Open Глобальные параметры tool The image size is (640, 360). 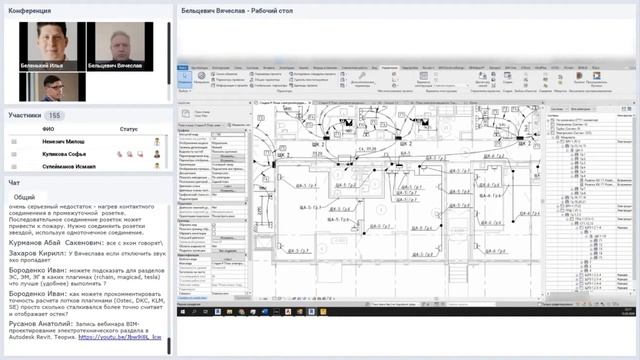point(269,85)
